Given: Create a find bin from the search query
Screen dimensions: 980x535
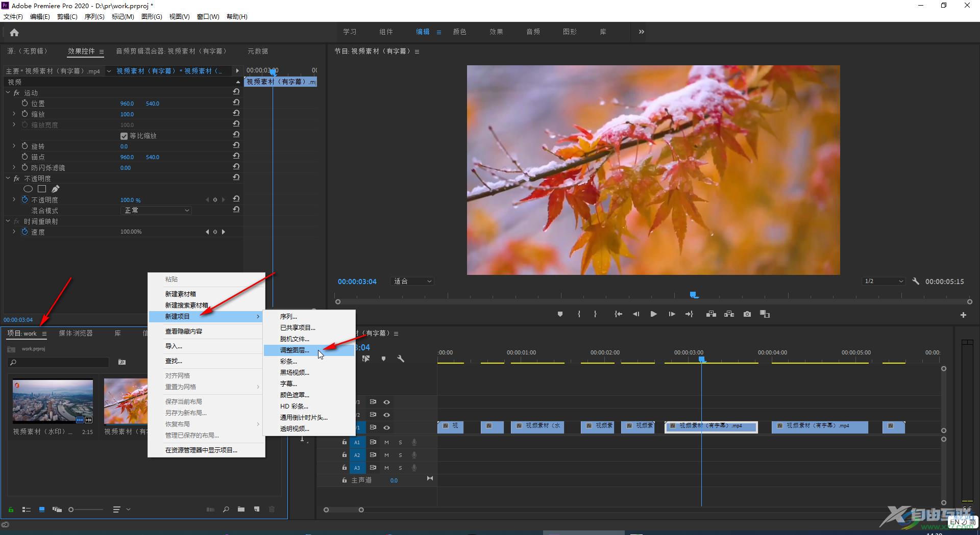Looking at the screenshot, I should point(122,362).
